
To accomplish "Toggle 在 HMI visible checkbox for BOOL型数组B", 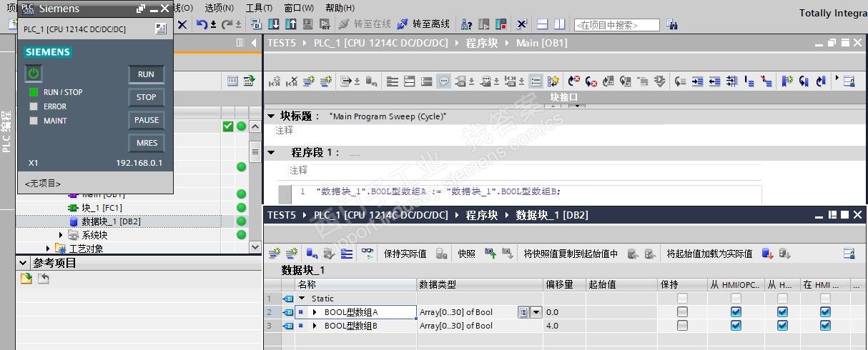I will point(825,326).
